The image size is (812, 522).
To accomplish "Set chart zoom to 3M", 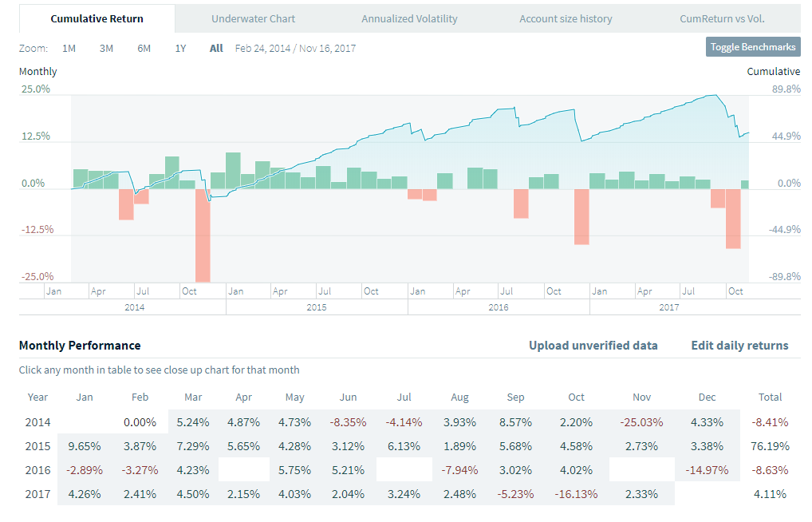I will (x=106, y=48).
